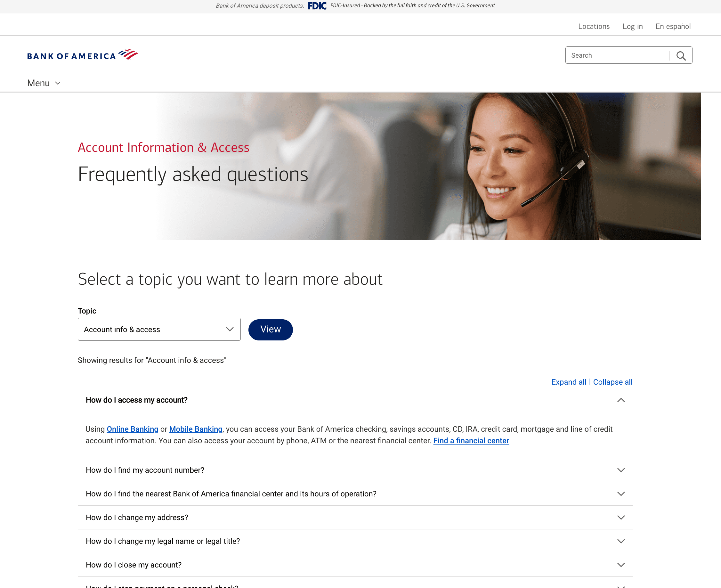Click the FDIC logo in the top banner
This screenshot has height=588, width=721.
(x=317, y=6)
